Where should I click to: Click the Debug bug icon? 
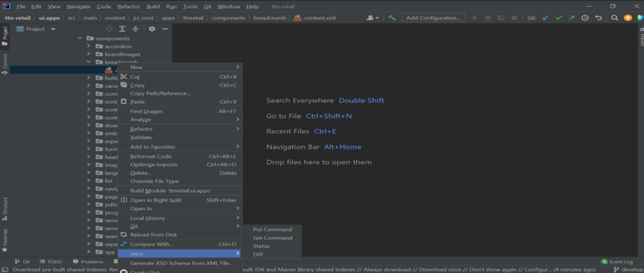point(488,17)
